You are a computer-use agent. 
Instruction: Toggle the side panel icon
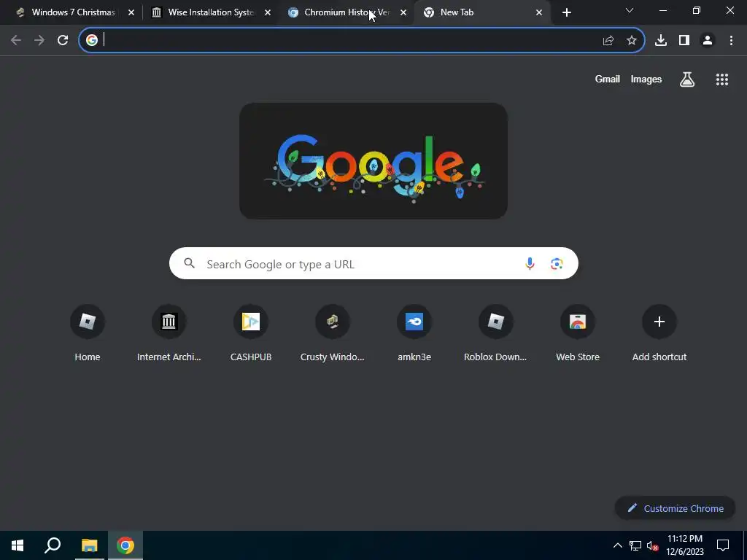pos(684,41)
